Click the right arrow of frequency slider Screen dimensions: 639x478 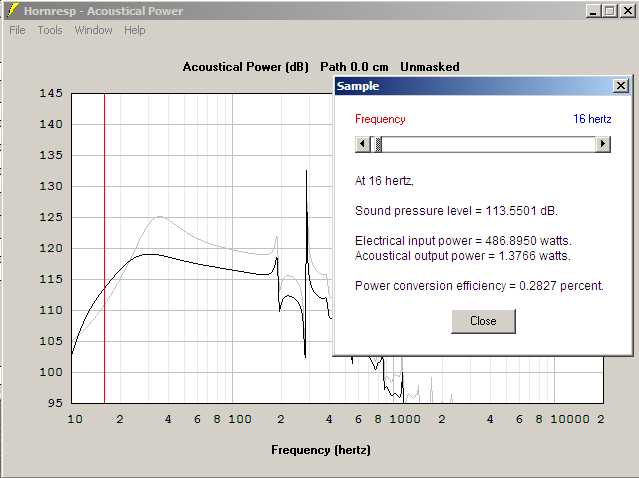(603, 144)
